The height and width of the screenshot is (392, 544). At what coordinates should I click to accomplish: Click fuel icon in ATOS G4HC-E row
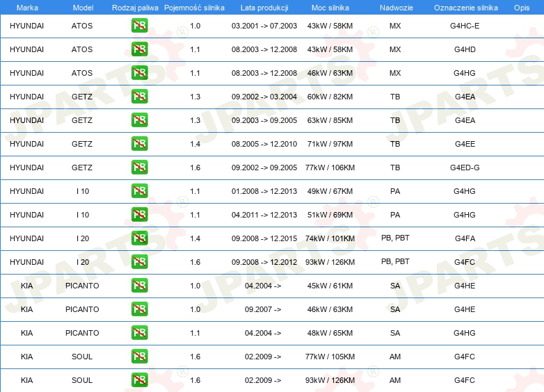[139, 26]
